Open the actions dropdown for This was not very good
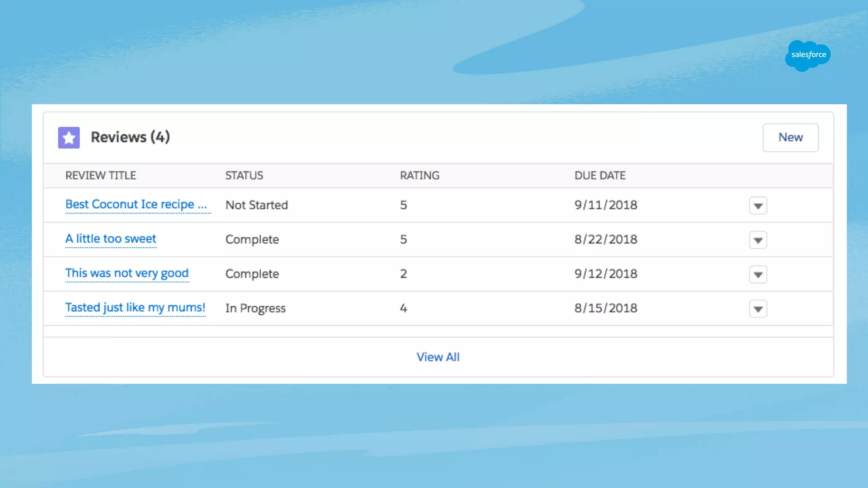The width and height of the screenshot is (868, 488). pos(758,274)
